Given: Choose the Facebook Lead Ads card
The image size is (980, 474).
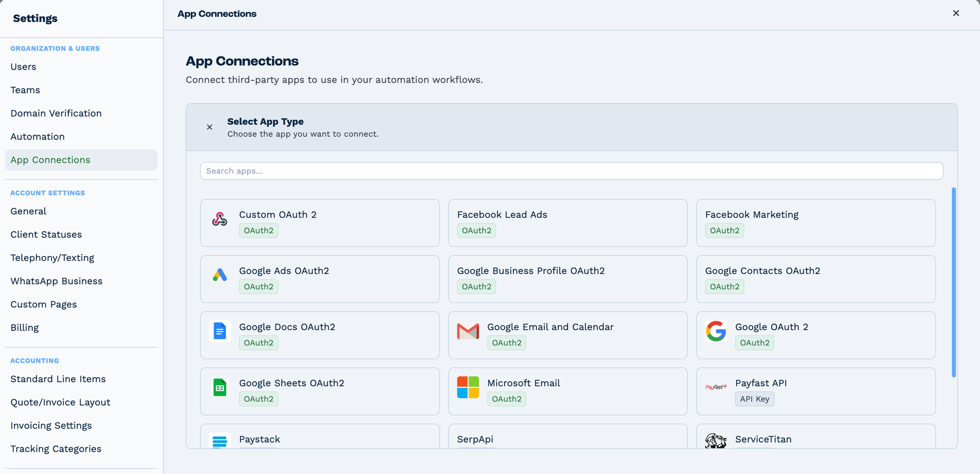Looking at the screenshot, I should click(x=568, y=223).
